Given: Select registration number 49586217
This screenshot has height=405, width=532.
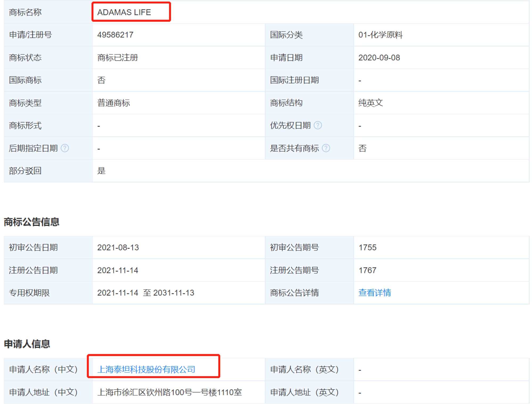Looking at the screenshot, I should pos(115,35).
